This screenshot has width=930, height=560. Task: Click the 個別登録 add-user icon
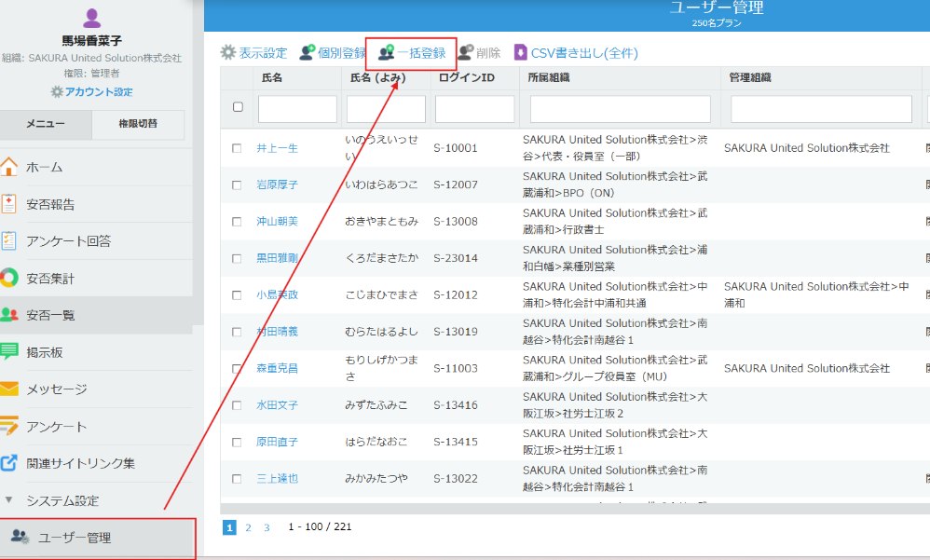click(307, 53)
